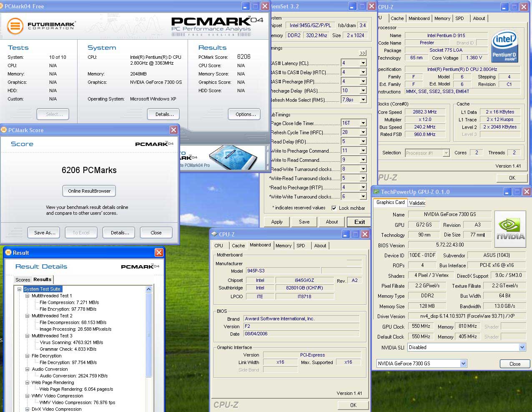Click the Result list scrollbar up arrow
The image size is (532, 412).
149,289
